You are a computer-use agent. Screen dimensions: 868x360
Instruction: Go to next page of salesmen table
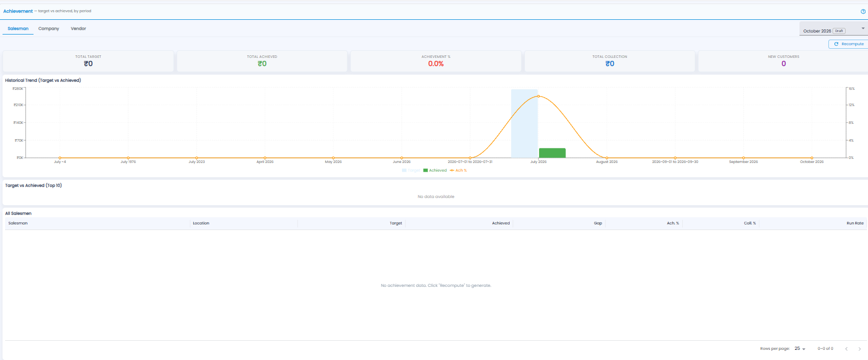(x=859, y=349)
